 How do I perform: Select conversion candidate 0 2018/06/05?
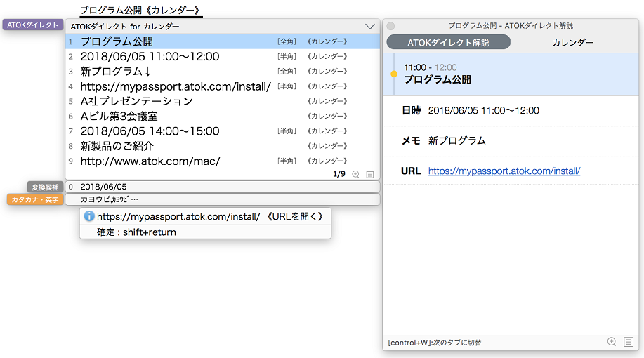coord(223,187)
